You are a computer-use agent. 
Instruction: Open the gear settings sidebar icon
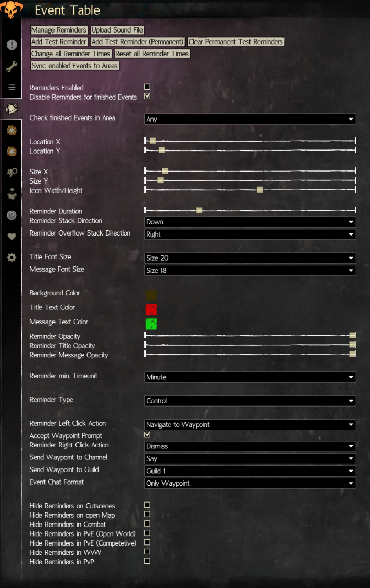click(x=12, y=258)
